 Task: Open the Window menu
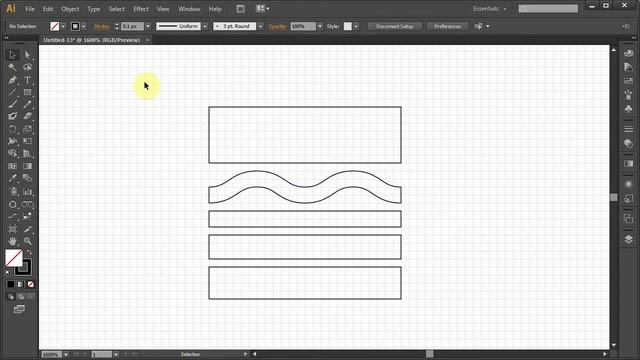(x=189, y=9)
